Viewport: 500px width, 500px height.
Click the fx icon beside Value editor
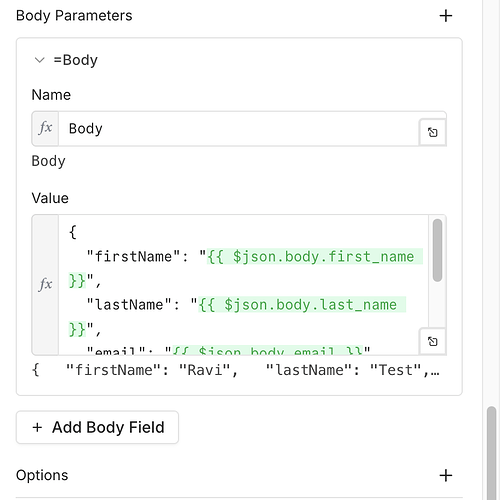tap(45, 285)
